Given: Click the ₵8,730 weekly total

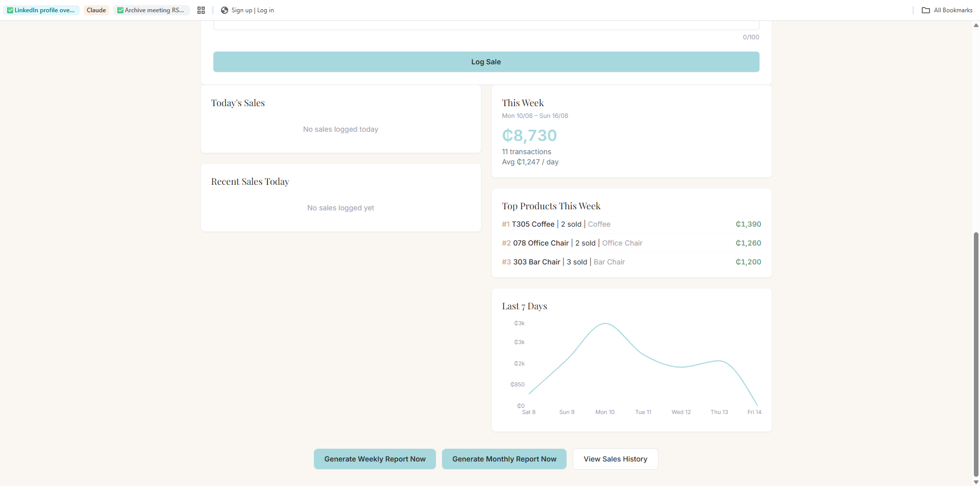Looking at the screenshot, I should click(x=529, y=135).
